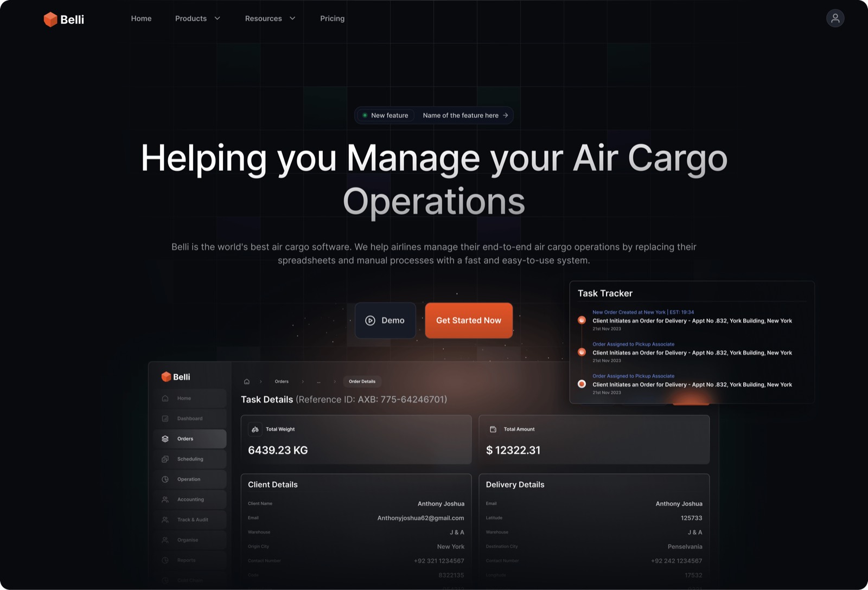868x590 pixels.
Task: Click the Client Details heading
Action: pos(273,485)
